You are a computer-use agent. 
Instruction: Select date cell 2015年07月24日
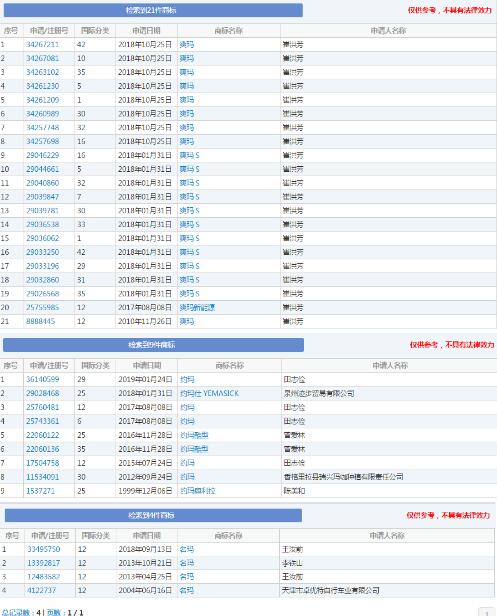[x=145, y=463]
